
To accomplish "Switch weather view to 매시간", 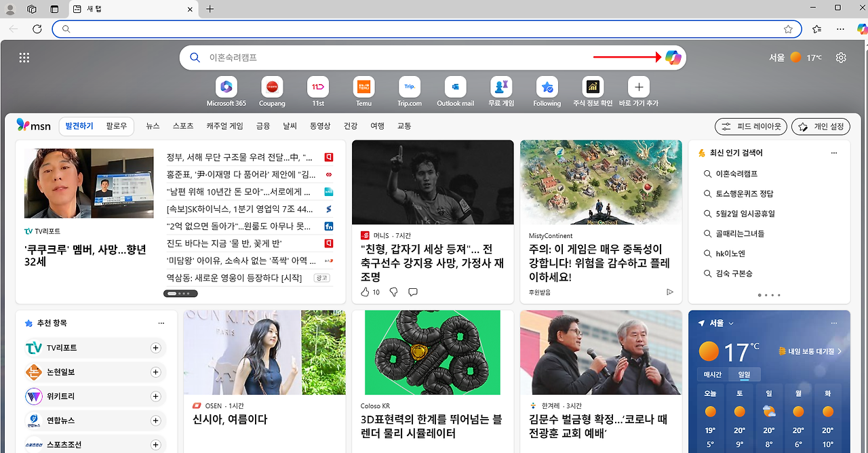I will (713, 375).
